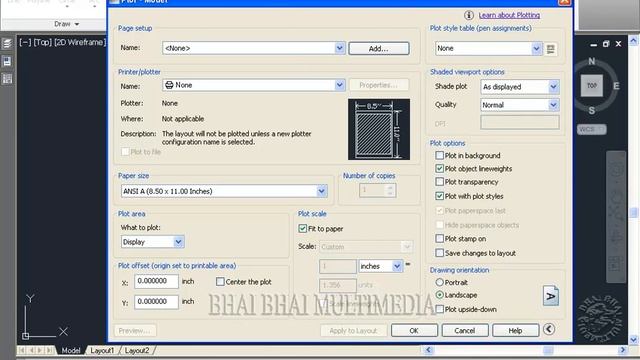Image resolution: width=640 pixels, height=360 pixels.
Task: Click OK button
Action: click(414, 330)
